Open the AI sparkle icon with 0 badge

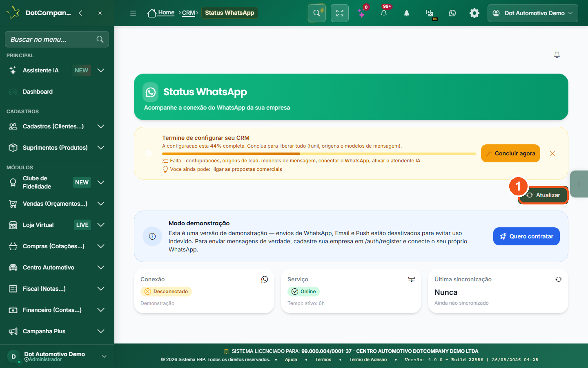(362, 13)
